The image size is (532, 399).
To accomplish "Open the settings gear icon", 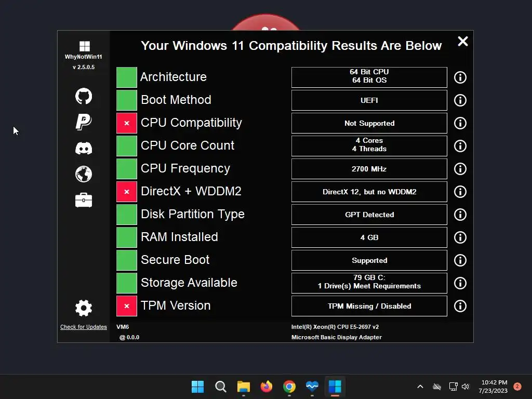I will 84,308.
